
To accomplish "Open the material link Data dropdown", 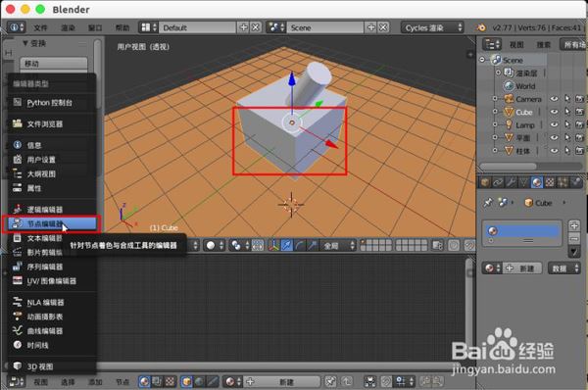I will (x=563, y=268).
